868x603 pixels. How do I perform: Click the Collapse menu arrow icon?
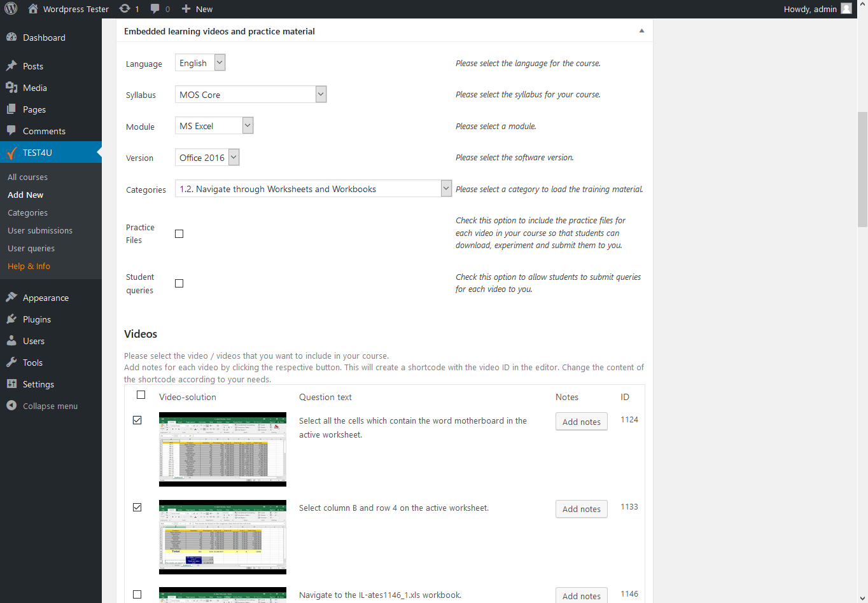11,405
